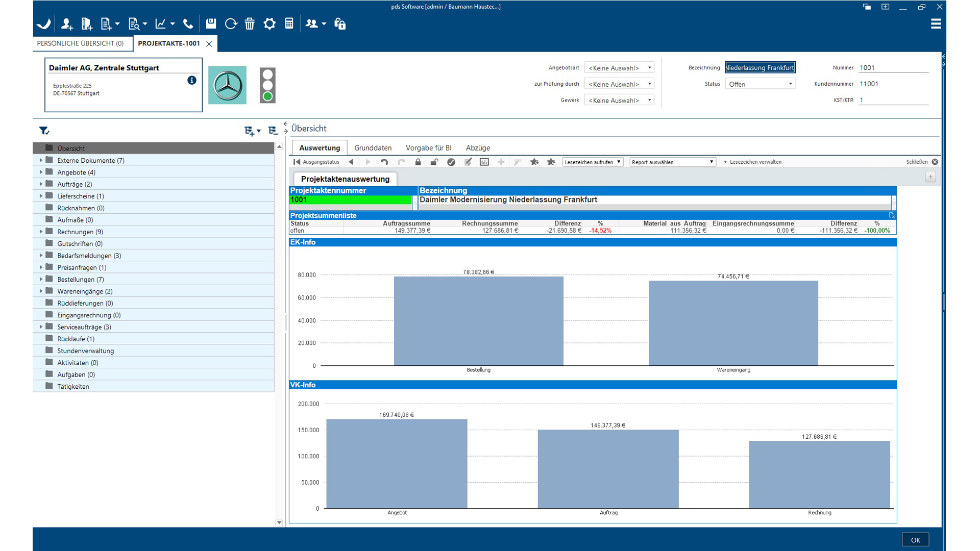Open the Lesezeichen aufrufen dropdown
This screenshot has width=980, height=551.
593,162
